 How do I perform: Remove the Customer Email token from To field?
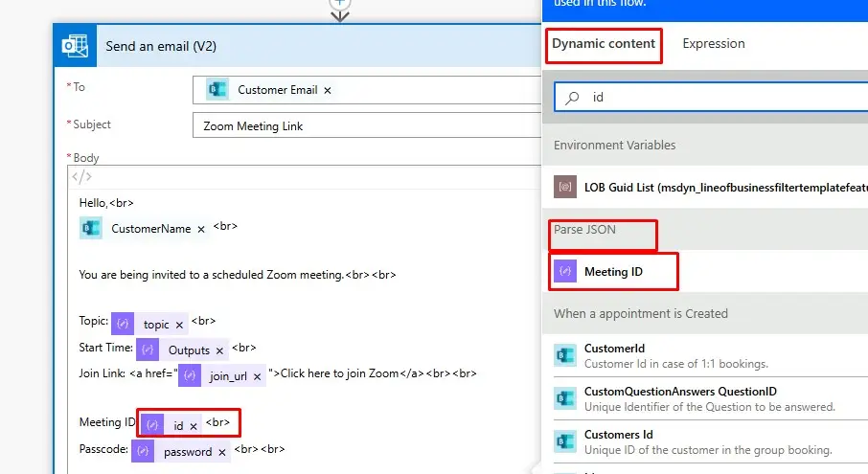coord(328,90)
